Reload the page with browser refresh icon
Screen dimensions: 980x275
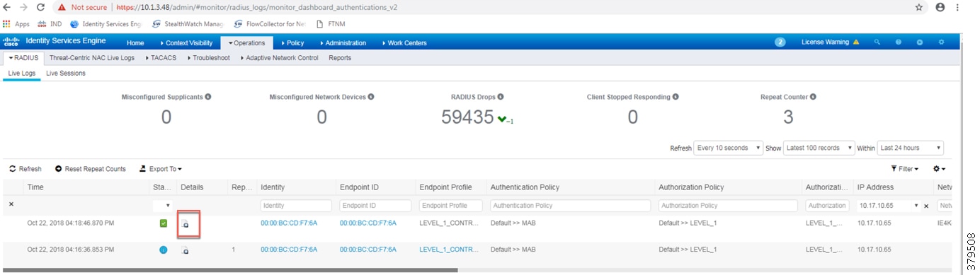point(40,7)
